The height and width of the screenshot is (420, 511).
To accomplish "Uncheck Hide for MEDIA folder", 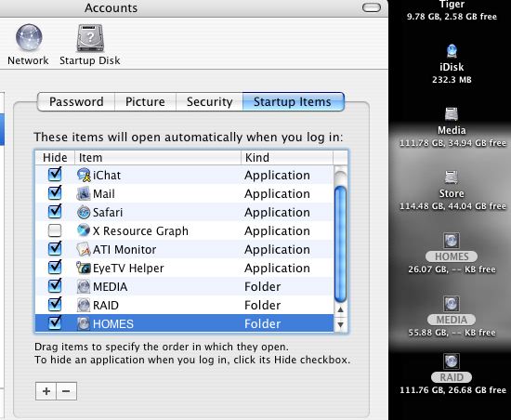I will (55, 286).
